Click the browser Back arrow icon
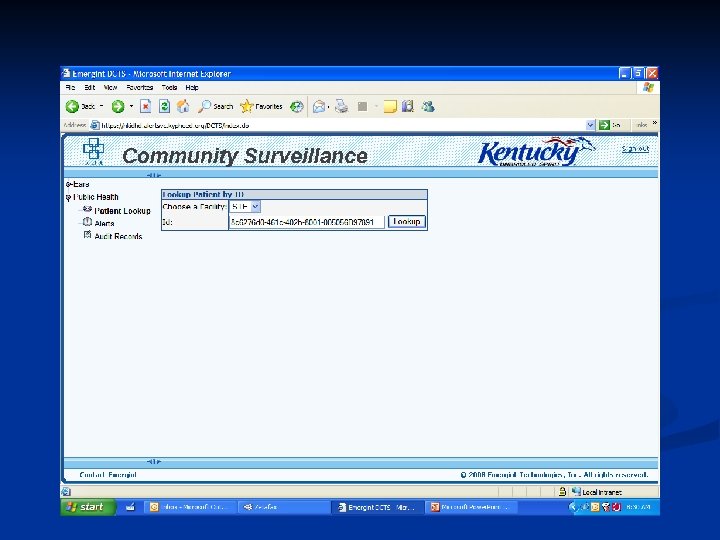This screenshot has width=720, height=540. coord(72,107)
